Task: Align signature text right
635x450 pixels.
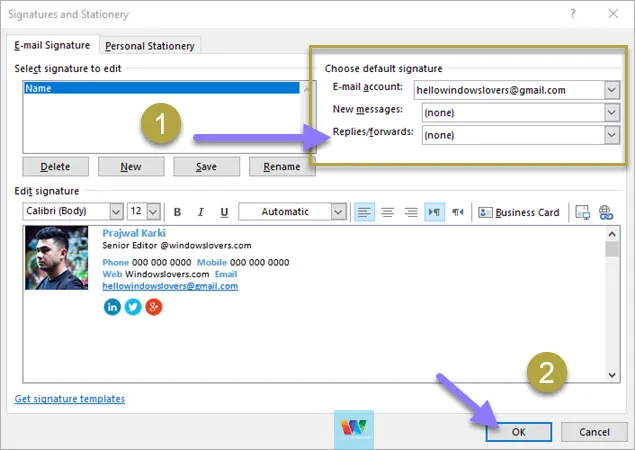Action: [x=409, y=212]
